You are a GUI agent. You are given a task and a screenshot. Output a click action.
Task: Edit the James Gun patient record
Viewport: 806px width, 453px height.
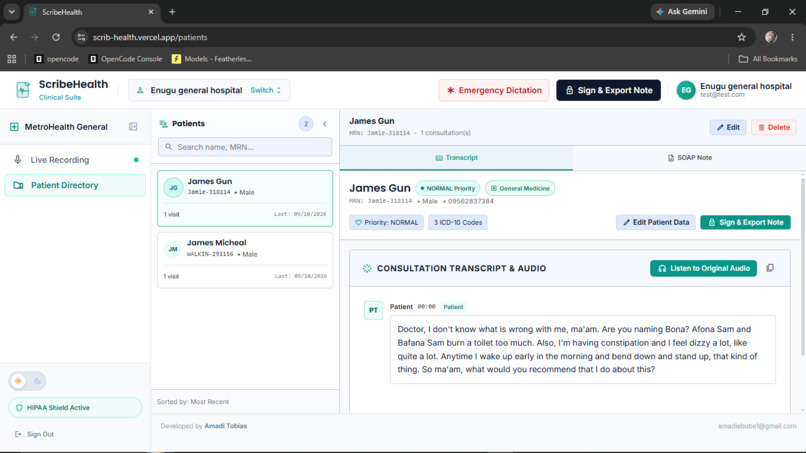pyautogui.click(x=728, y=128)
